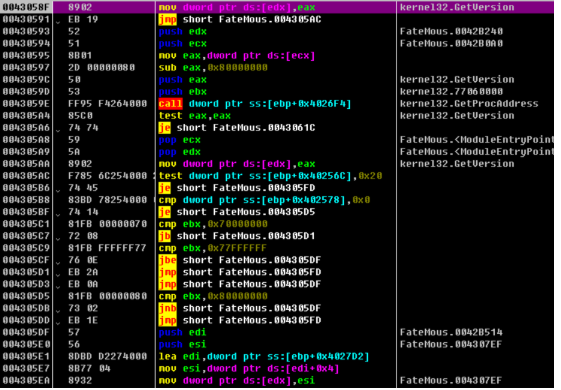Click test dword ptr ss:[ebp+0x40256C],0x20
Viewport: 561px width, 390px height.
[270, 176]
